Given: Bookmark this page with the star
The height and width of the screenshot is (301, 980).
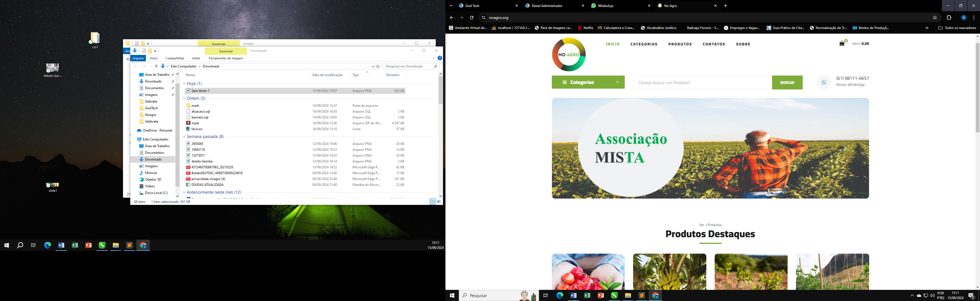Looking at the screenshot, I should pyautogui.click(x=935, y=18).
